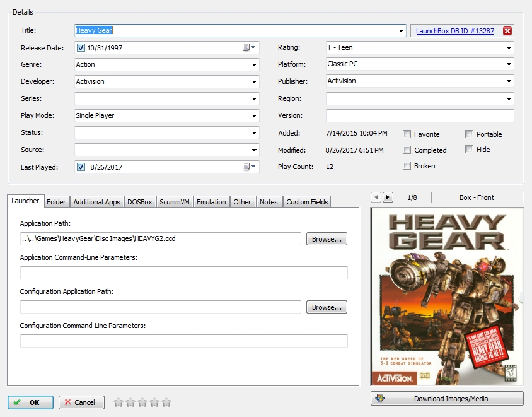This screenshot has height=417, width=532.
Task: Switch to the Notes tab
Action: click(x=269, y=202)
